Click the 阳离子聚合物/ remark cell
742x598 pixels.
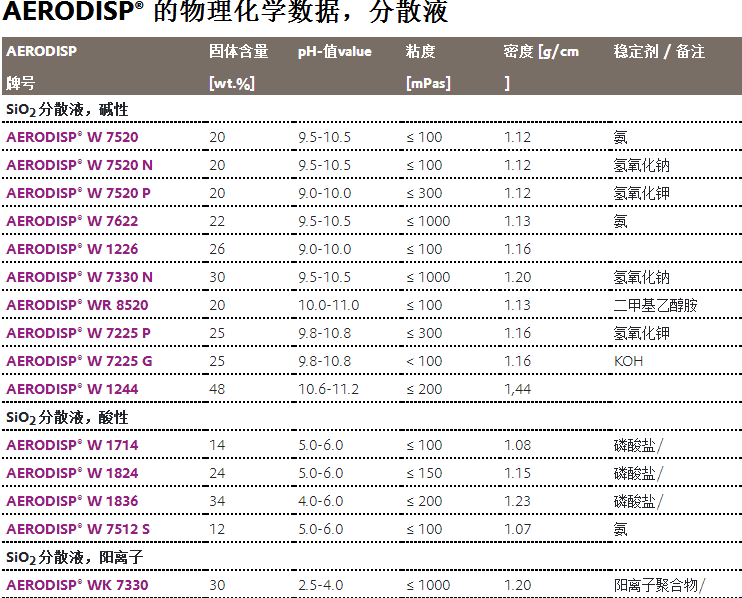point(659,585)
